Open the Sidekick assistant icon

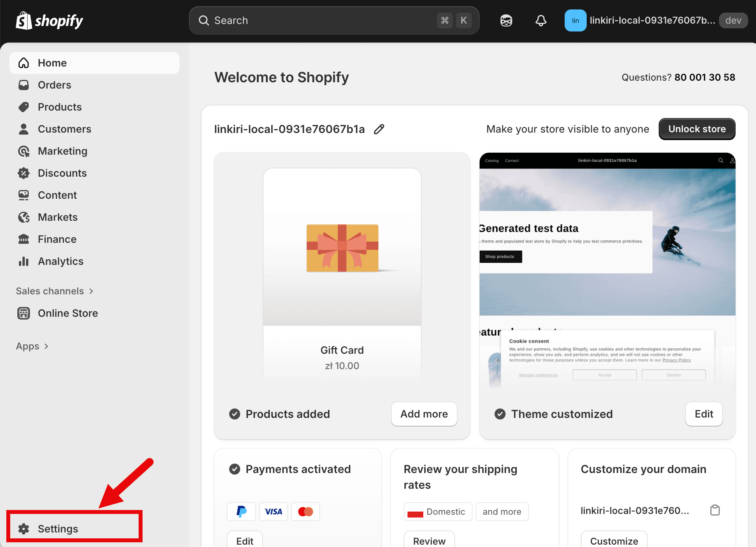pos(506,20)
